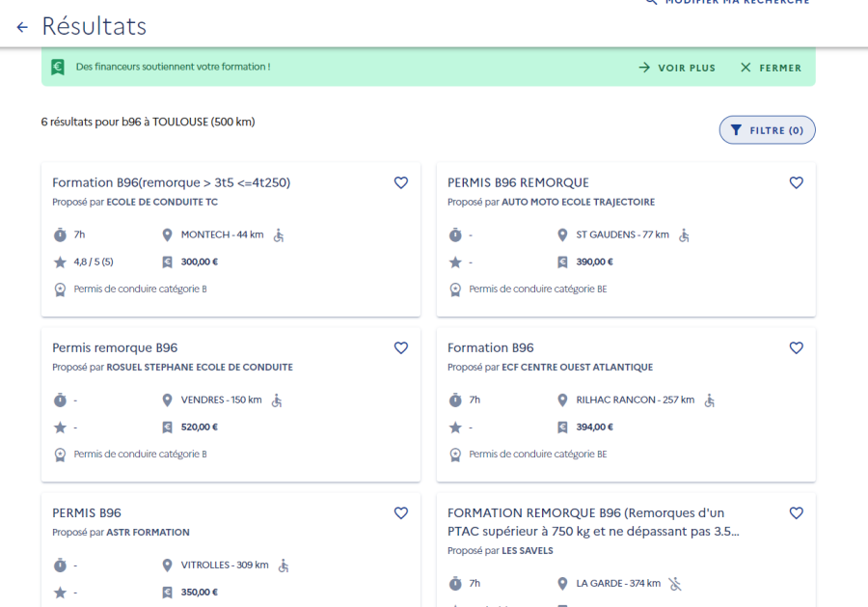This screenshot has width=868, height=607.
Task: Click 'Permis de conduire catégorie B' under VENDRES
Action: pos(140,455)
